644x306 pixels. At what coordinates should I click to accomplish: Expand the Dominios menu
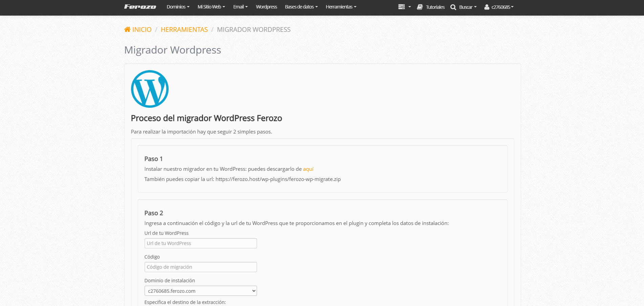click(x=178, y=7)
